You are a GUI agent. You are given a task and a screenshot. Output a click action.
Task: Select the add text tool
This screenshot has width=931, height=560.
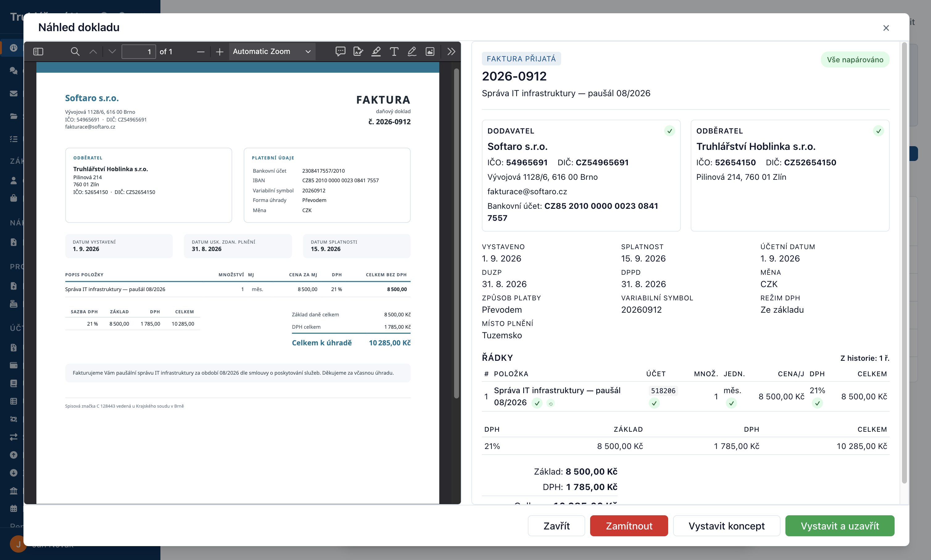394,51
